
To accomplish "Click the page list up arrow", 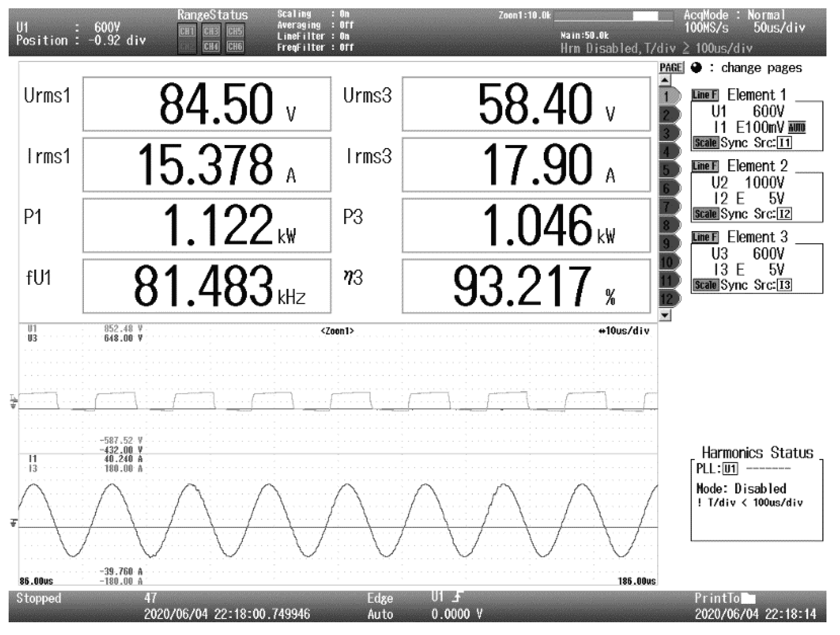I will tap(665, 80).
